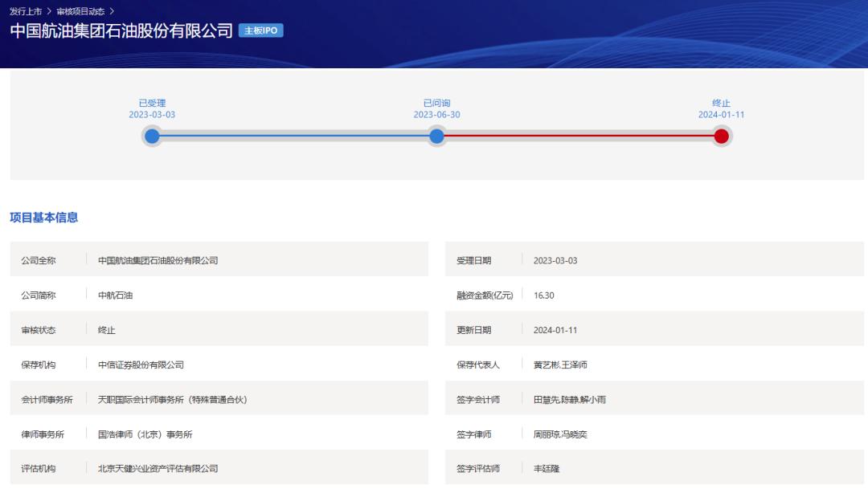Click the law firm "国浩律师（北京）事务所"
868x497 pixels.
click(x=145, y=434)
